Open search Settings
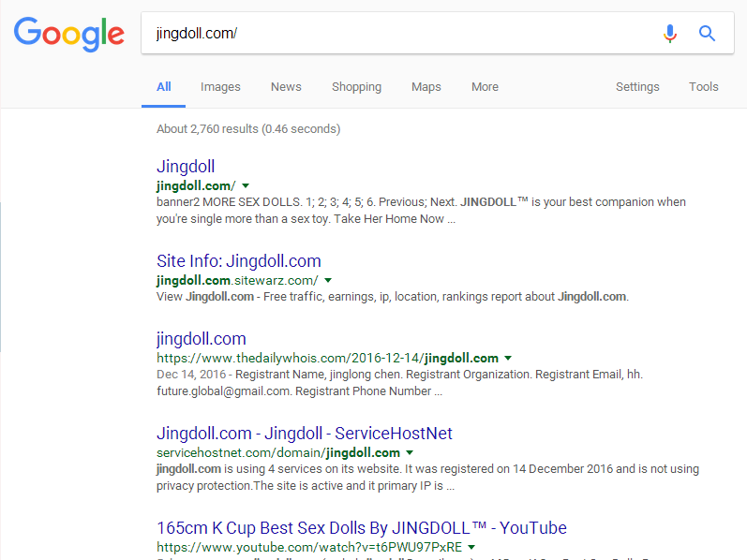 [637, 87]
